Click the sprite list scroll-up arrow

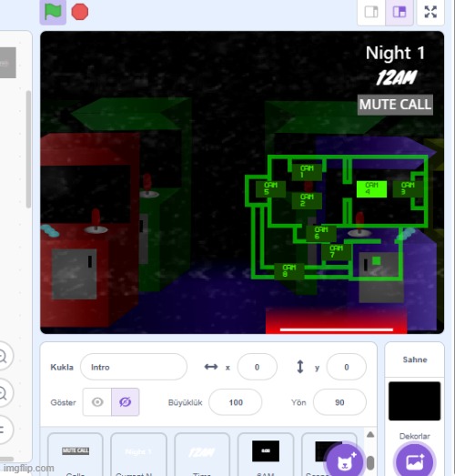(370, 435)
